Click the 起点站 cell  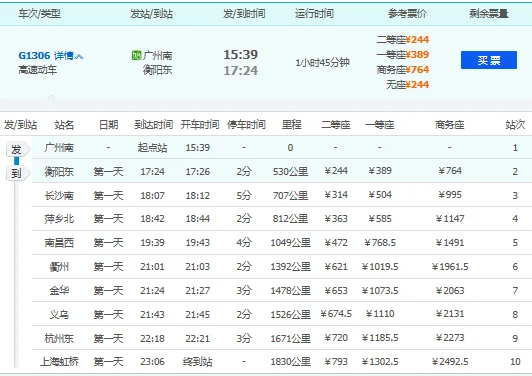coord(152,148)
